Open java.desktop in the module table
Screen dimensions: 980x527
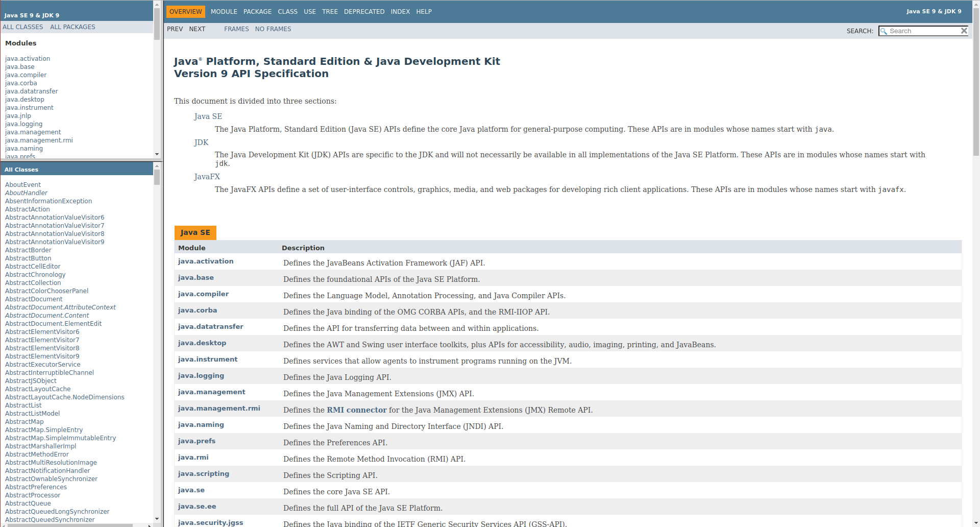pos(202,343)
